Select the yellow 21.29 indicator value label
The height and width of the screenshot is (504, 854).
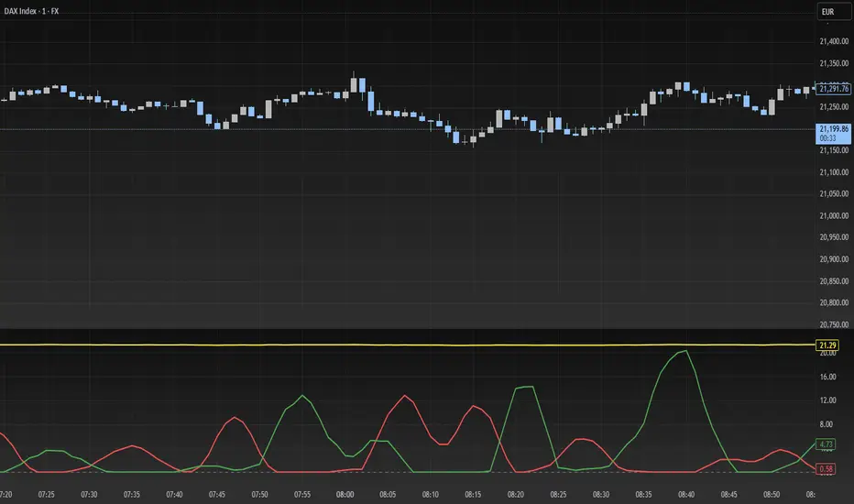click(827, 344)
